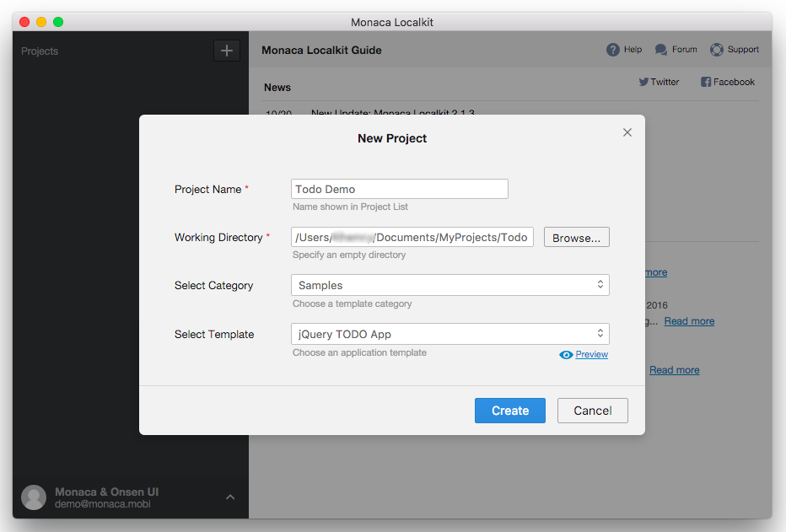The width and height of the screenshot is (786, 532).
Task: Click Browse... to choose directory
Action: point(576,238)
